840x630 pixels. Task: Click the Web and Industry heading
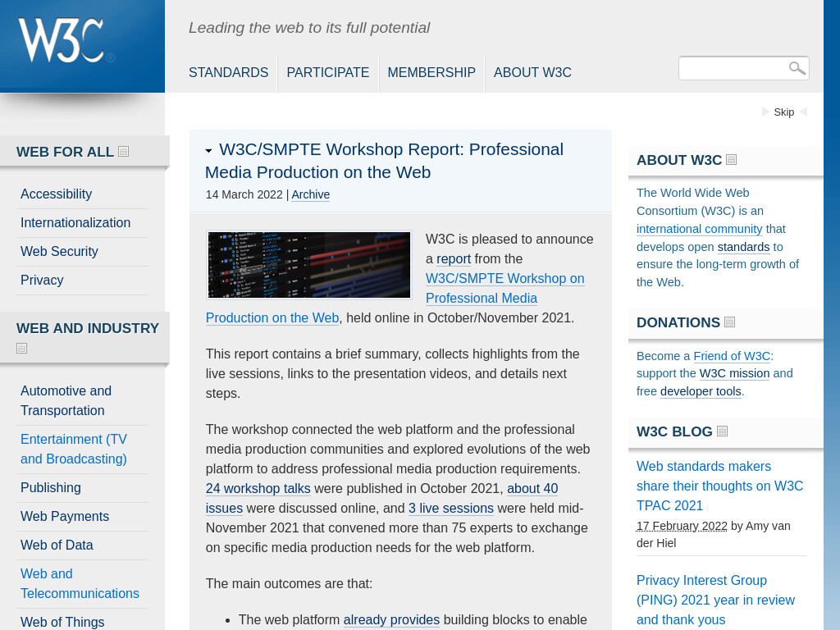tap(88, 328)
